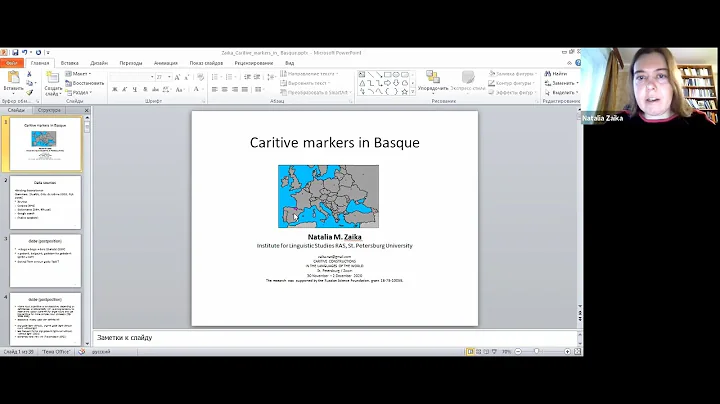Open the Макет layout dropdown

78,73
